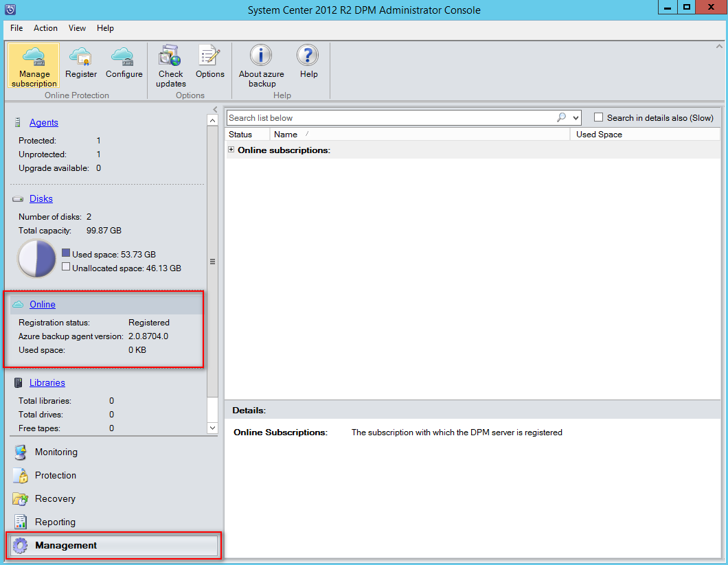Click the disk usage pie chart
The width and height of the screenshot is (728, 565).
36,259
